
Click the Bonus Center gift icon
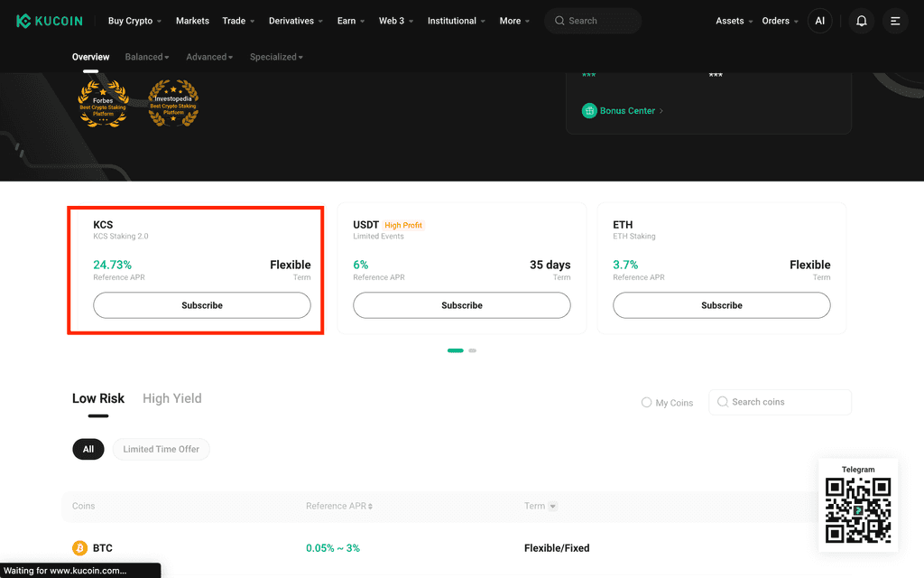[x=589, y=111]
